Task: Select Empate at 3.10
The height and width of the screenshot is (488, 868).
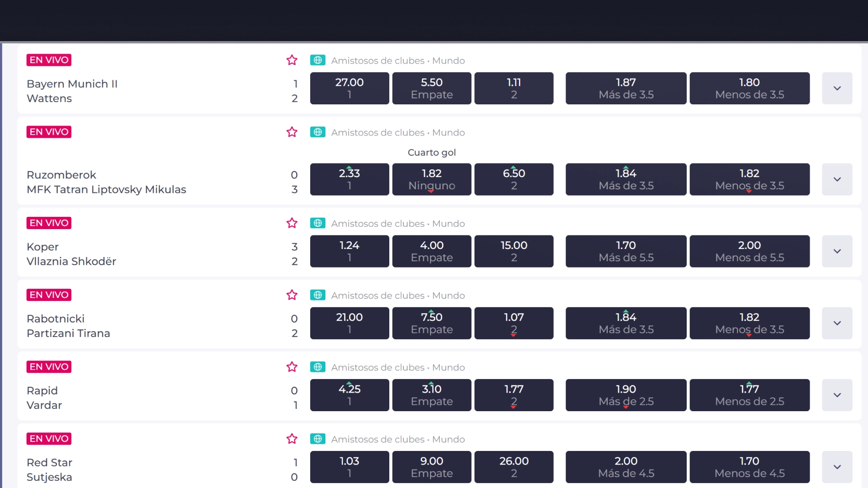Action: point(432,395)
